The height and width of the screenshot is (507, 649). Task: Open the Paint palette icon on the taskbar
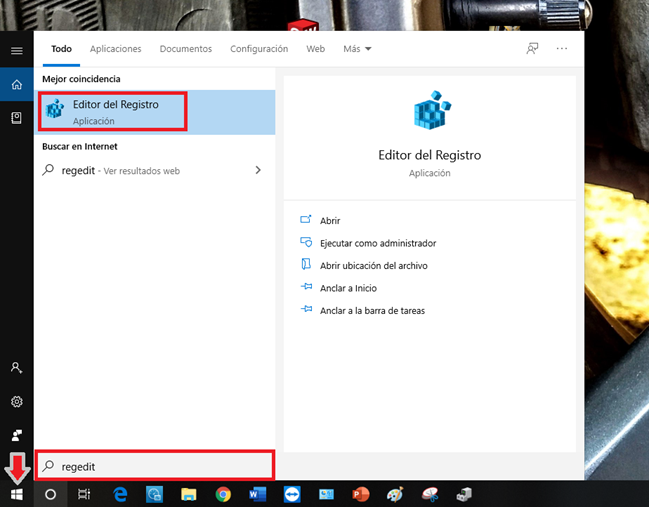395,494
